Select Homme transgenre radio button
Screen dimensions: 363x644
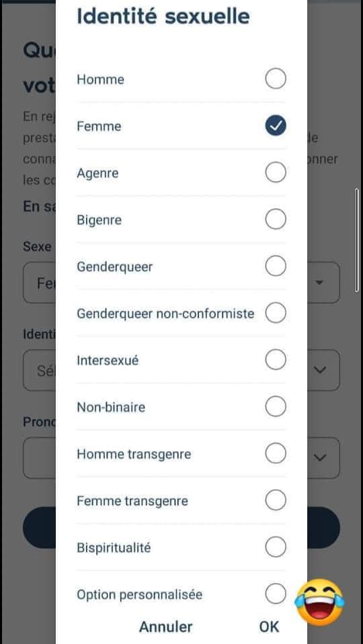276,453
